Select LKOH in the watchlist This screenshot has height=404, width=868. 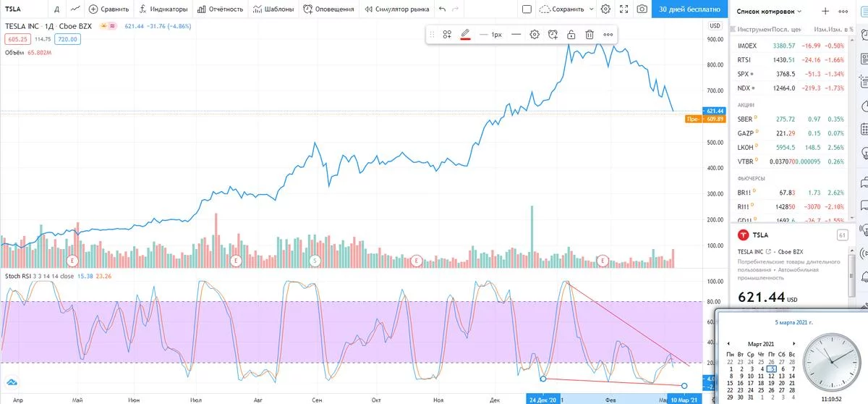791,147
